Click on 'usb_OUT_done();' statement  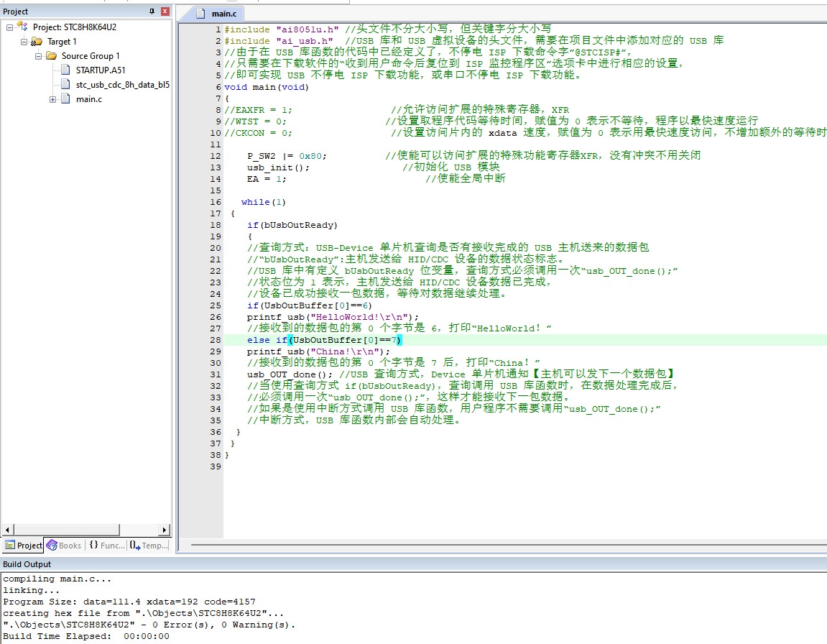[x=290, y=374]
